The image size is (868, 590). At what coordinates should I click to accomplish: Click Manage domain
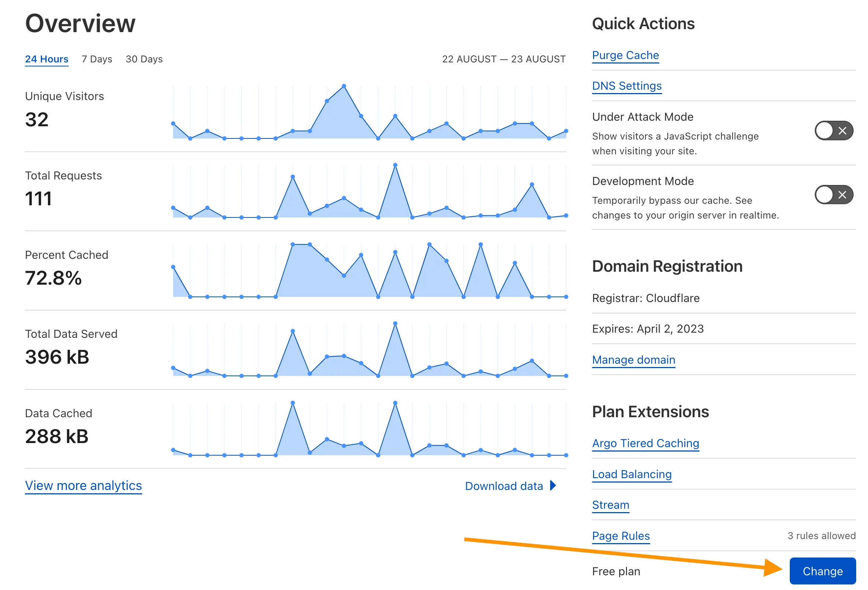633,360
